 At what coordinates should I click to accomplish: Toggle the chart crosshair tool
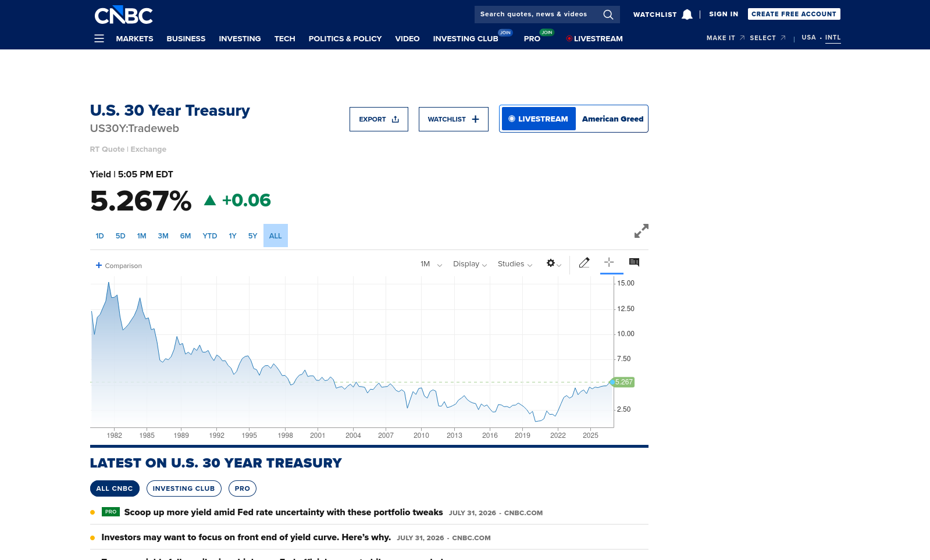[x=609, y=262]
